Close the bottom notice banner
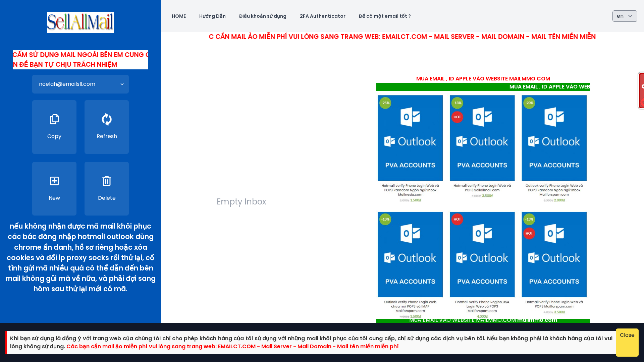The width and height of the screenshot is (644, 362). tap(627, 342)
